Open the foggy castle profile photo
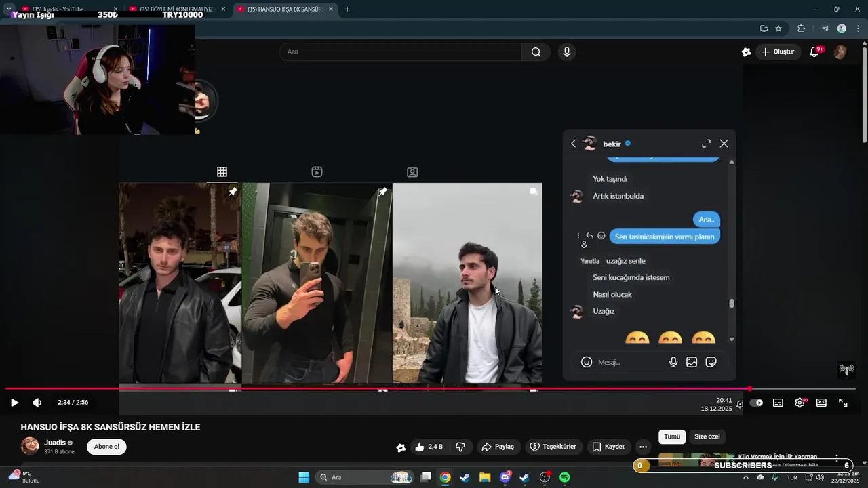The width and height of the screenshot is (868, 488). (467, 283)
